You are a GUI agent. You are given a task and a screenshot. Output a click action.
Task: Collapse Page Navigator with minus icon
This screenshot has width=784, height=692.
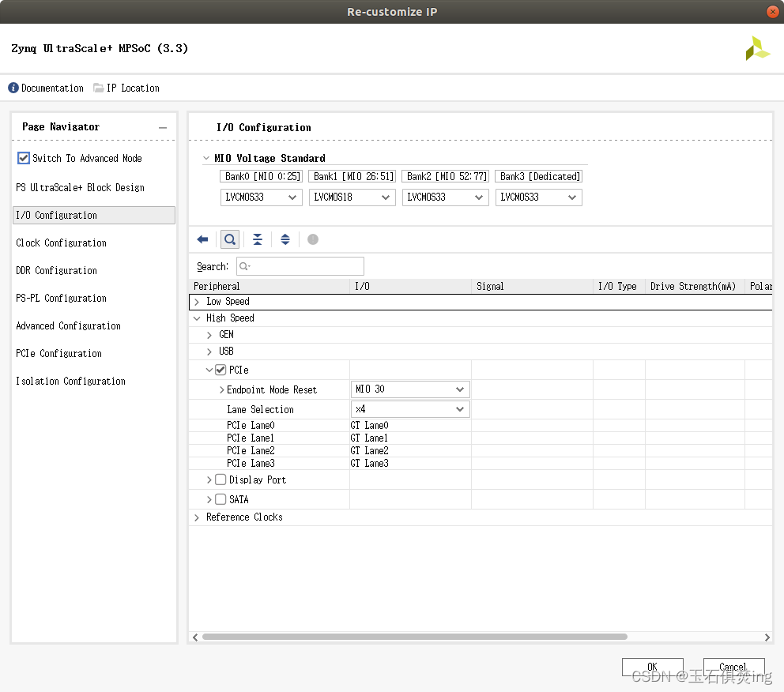click(163, 127)
